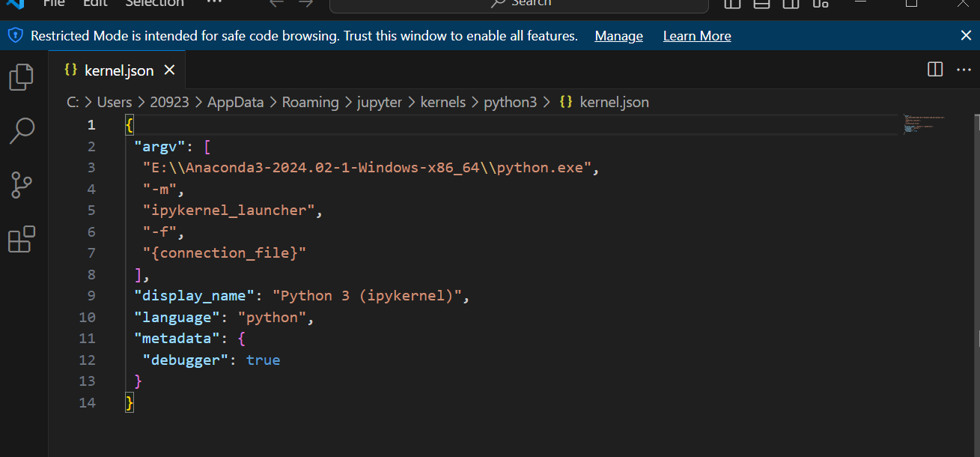
Task: Toggle the Primary Side Bar visibility
Action: pyautogui.click(x=731, y=4)
